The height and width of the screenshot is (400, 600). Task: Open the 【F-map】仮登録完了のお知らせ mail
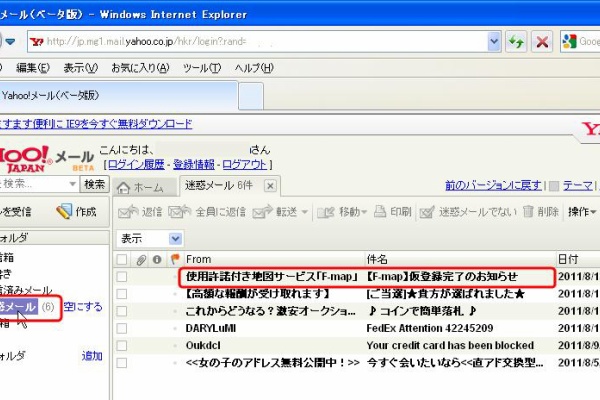tap(442, 276)
